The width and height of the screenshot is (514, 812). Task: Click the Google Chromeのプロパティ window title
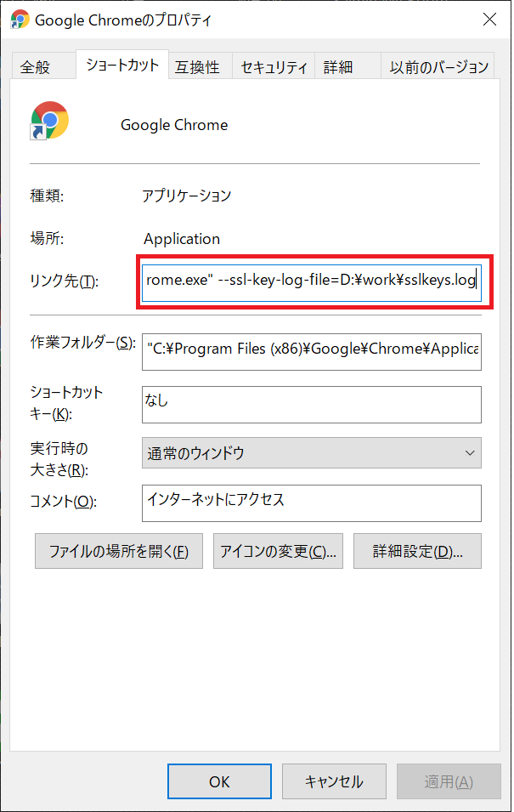(123, 20)
